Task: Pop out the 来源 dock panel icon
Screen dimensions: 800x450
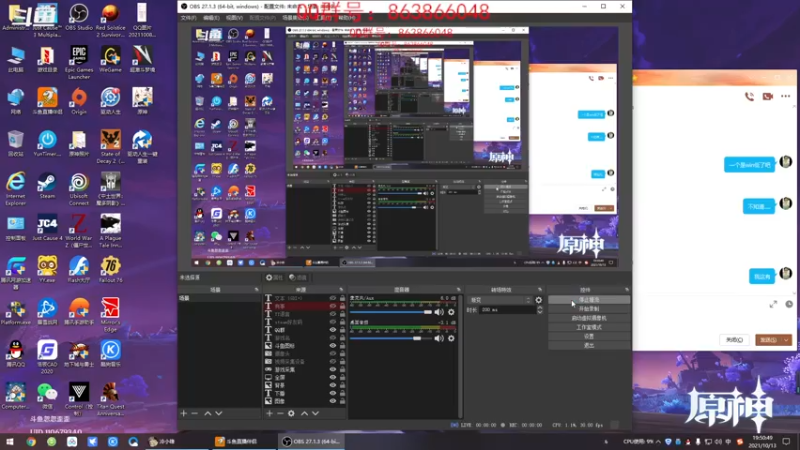Action: [341, 290]
